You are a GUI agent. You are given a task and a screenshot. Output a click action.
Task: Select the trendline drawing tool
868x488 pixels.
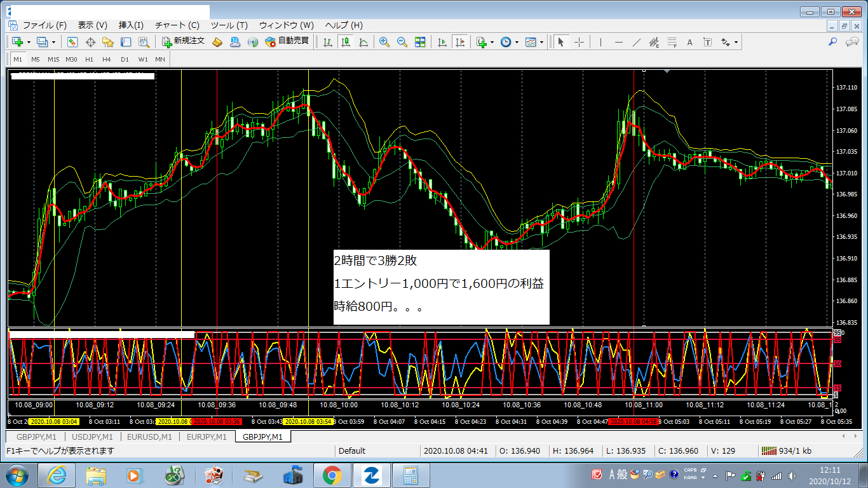pyautogui.click(x=636, y=42)
